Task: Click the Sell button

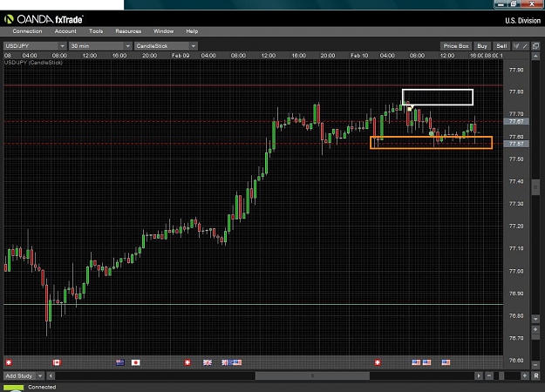Action: click(x=501, y=46)
